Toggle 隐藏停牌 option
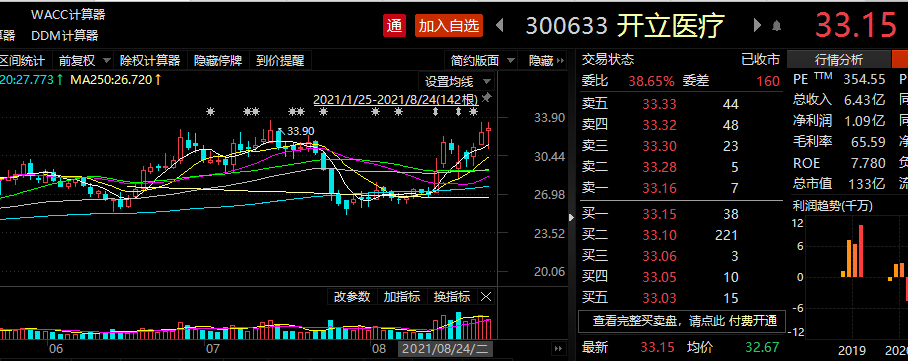 (218, 60)
